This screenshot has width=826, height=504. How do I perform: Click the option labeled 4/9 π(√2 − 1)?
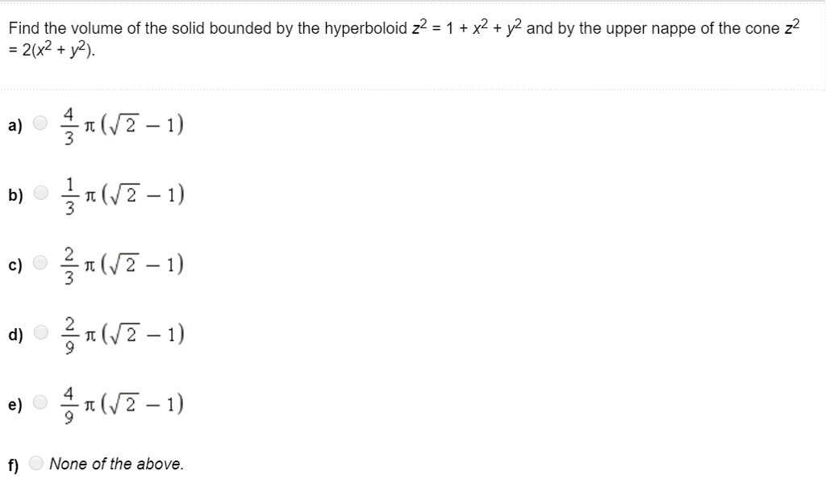(x=119, y=402)
